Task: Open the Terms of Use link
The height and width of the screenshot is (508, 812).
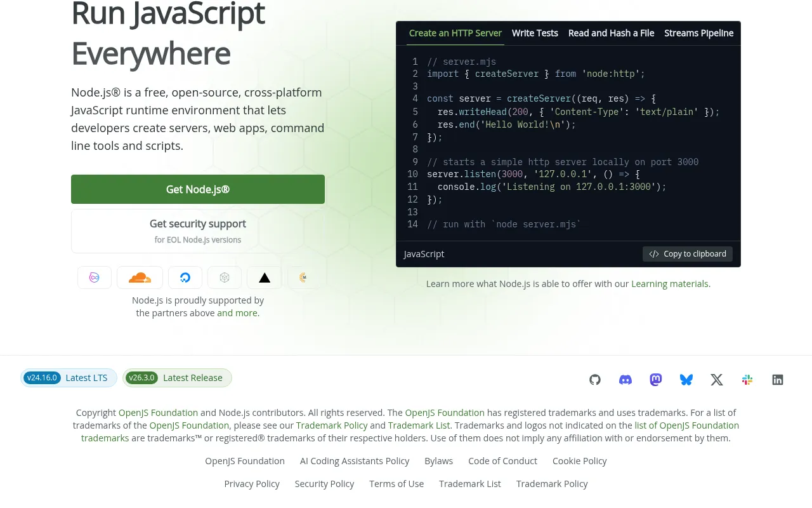Action: point(396,484)
